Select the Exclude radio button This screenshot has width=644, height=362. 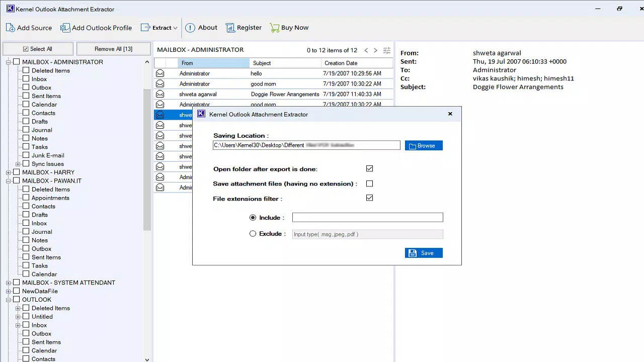click(253, 234)
